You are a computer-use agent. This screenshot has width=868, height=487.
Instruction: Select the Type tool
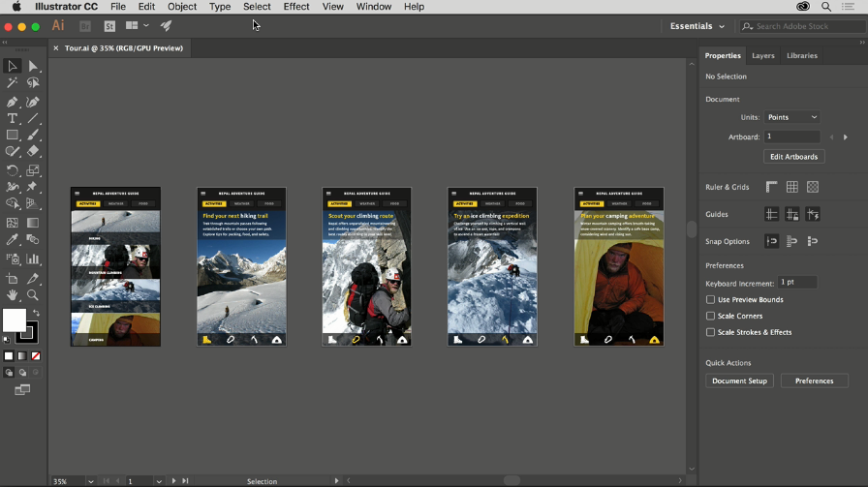pyautogui.click(x=13, y=118)
